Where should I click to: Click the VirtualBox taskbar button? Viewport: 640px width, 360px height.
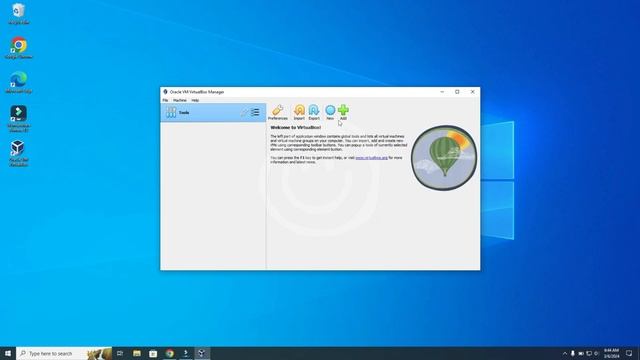click(x=202, y=353)
